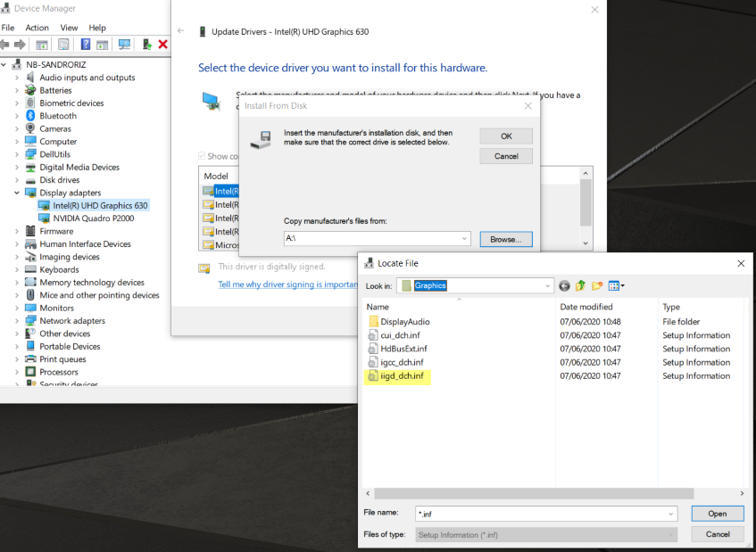Select the cui_dch.inf file

pos(400,335)
